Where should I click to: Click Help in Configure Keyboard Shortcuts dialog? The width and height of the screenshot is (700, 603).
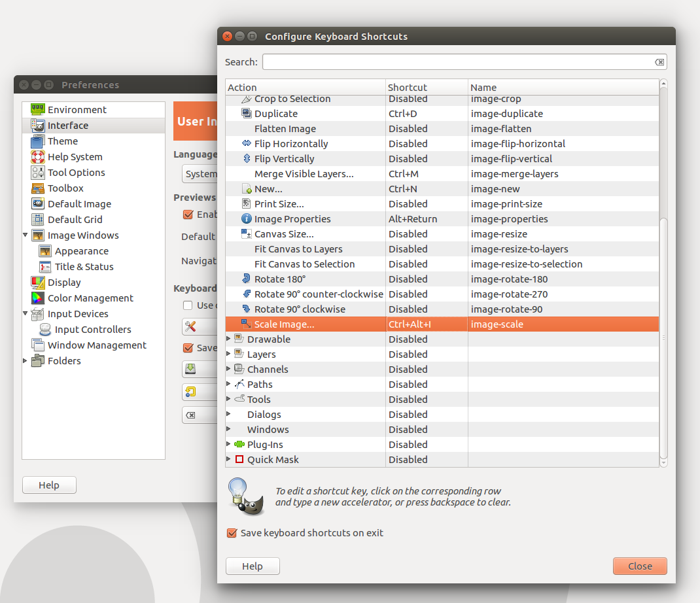(x=253, y=566)
